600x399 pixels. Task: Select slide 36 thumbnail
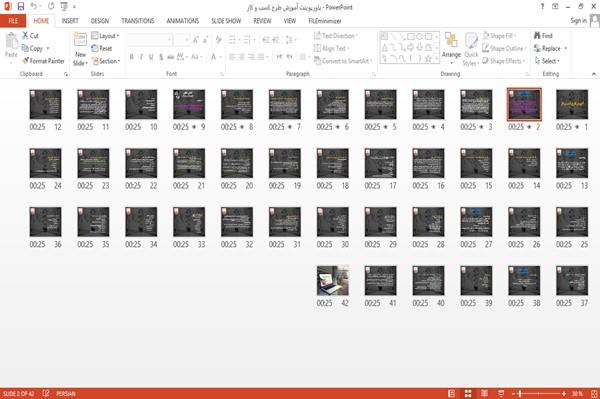(45, 222)
